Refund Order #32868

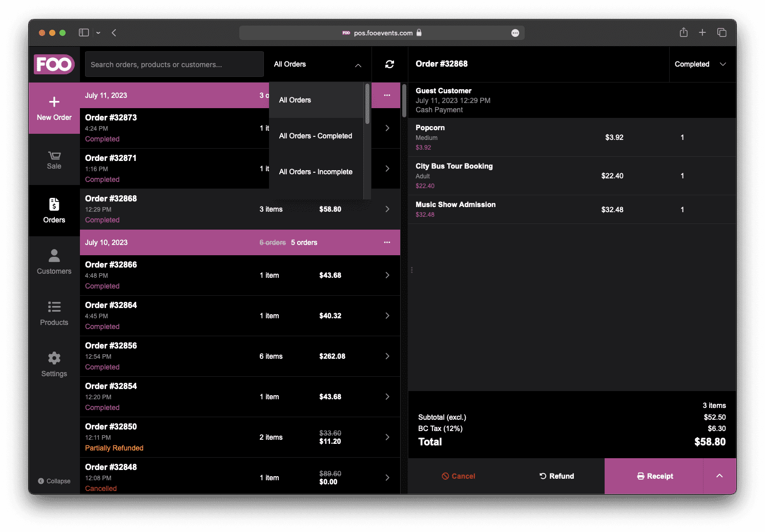coord(556,476)
